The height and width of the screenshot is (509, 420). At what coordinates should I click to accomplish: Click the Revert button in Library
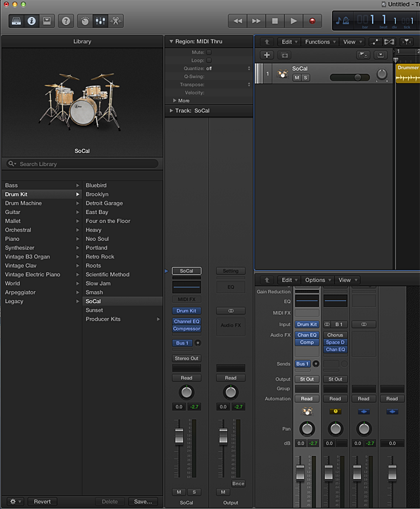coord(42,502)
